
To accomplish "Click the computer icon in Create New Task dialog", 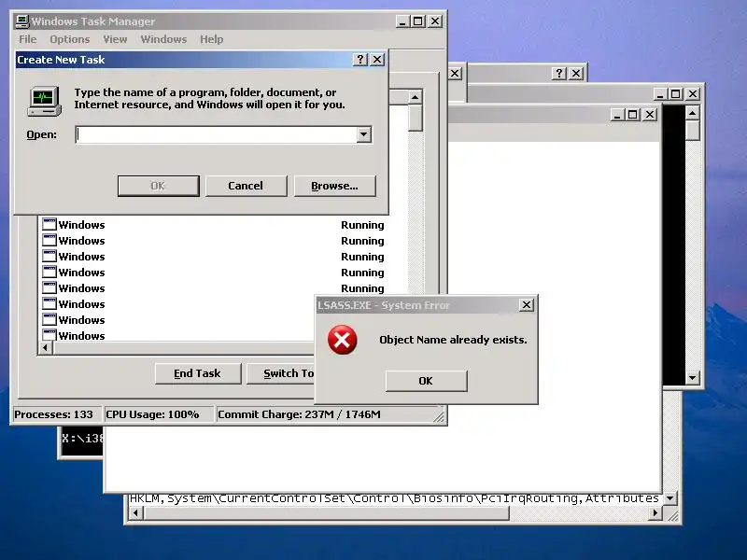I will (44, 101).
